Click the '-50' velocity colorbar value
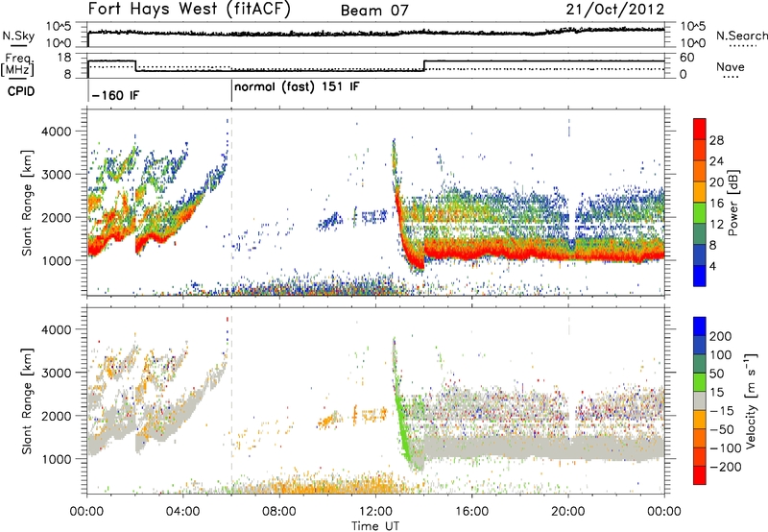The height and width of the screenshot is (532, 768). [720, 429]
